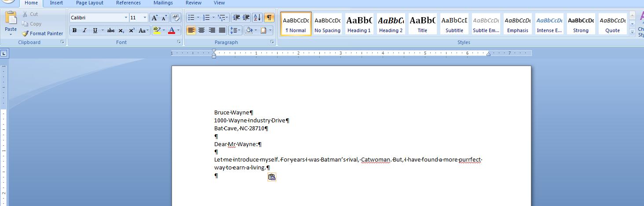
Task: Open the Font dialog launcher
Action: click(179, 42)
